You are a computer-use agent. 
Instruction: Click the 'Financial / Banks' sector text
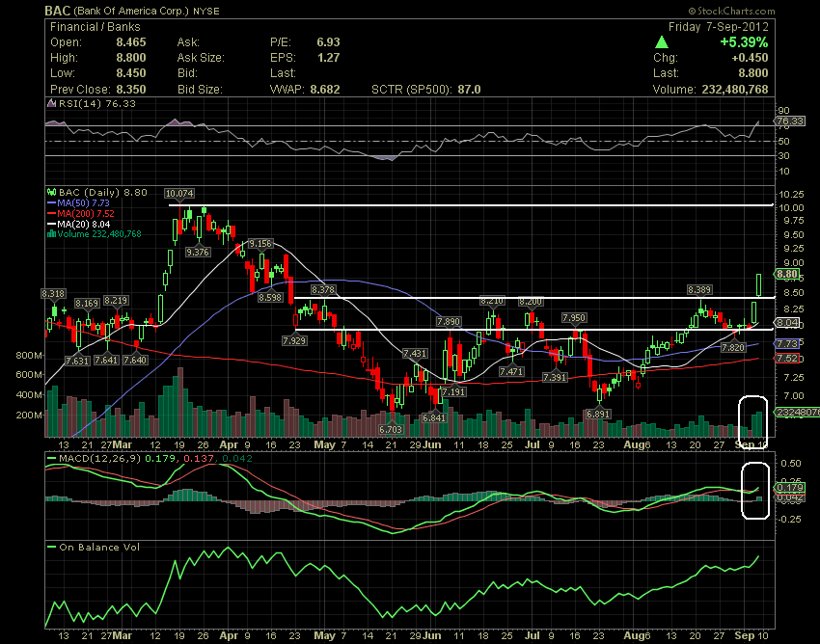pyautogui.click(x=96, y=27)
